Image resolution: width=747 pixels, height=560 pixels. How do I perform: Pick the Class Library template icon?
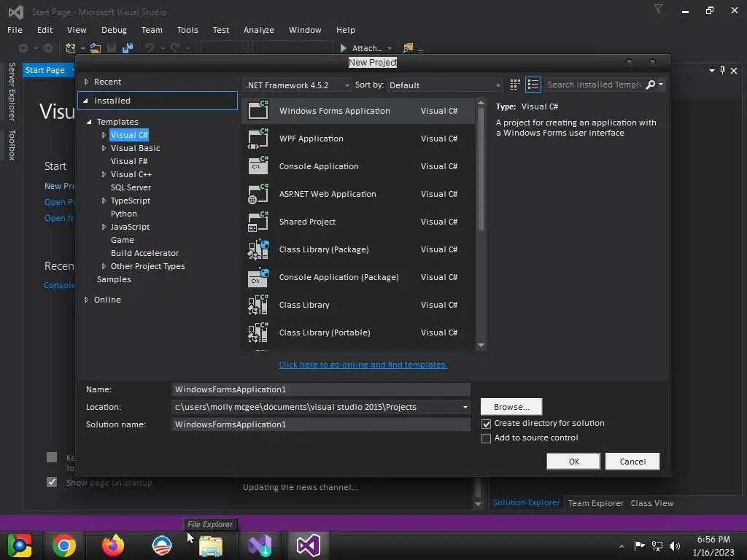click(x=258, y=305)
